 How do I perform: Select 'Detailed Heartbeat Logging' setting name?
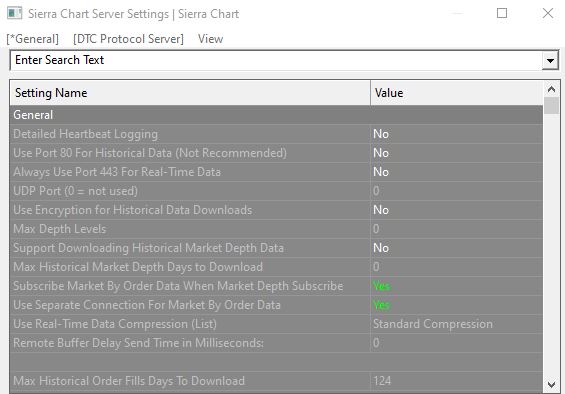[x=85, y=134]
